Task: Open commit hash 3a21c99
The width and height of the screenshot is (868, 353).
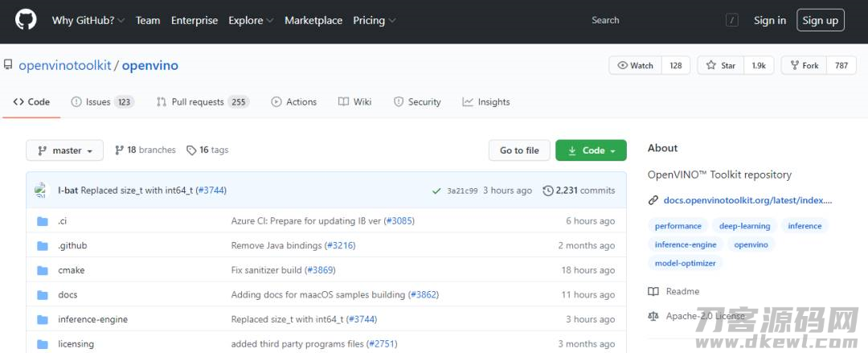Action: coord(462,191)
